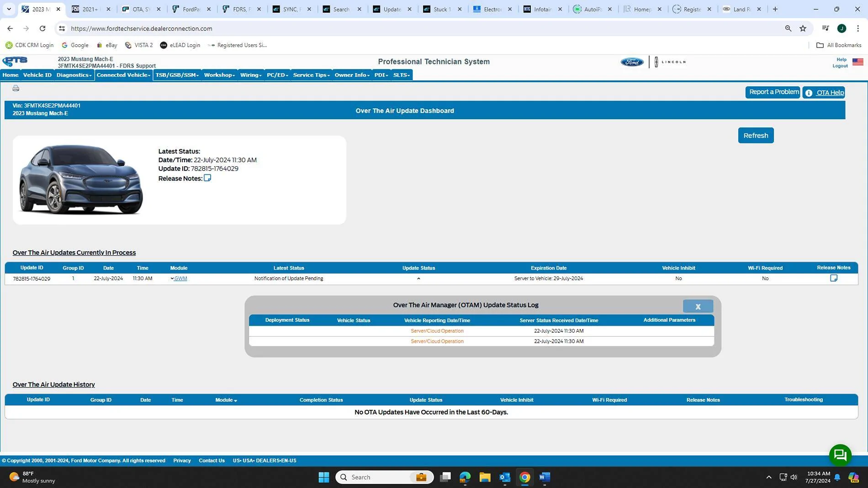Open the Privacy footer link
Viewport: 868px width, 488px height.
pyautogui.click(x=182, y=461)
